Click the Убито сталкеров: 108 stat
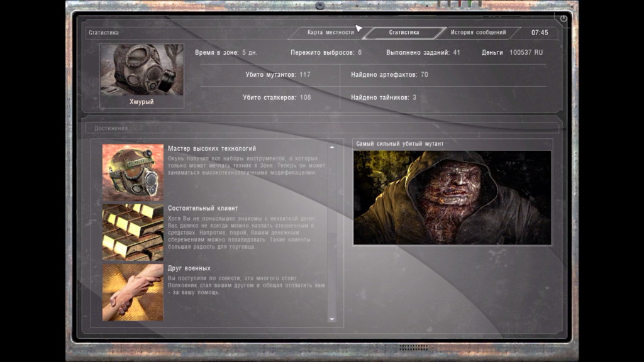Image resolution: width=644 pixels, height=362 pixels. tap(277, 97)
